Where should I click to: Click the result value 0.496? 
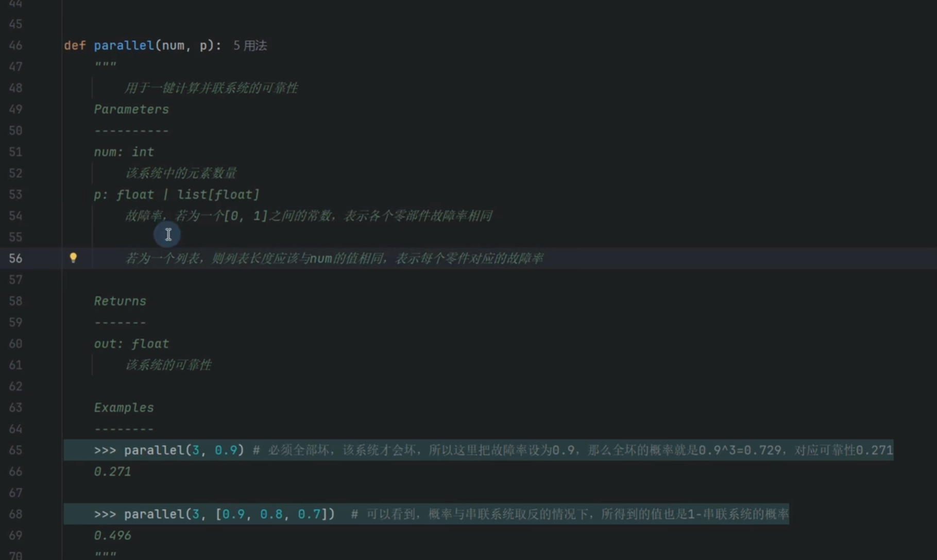112,535
